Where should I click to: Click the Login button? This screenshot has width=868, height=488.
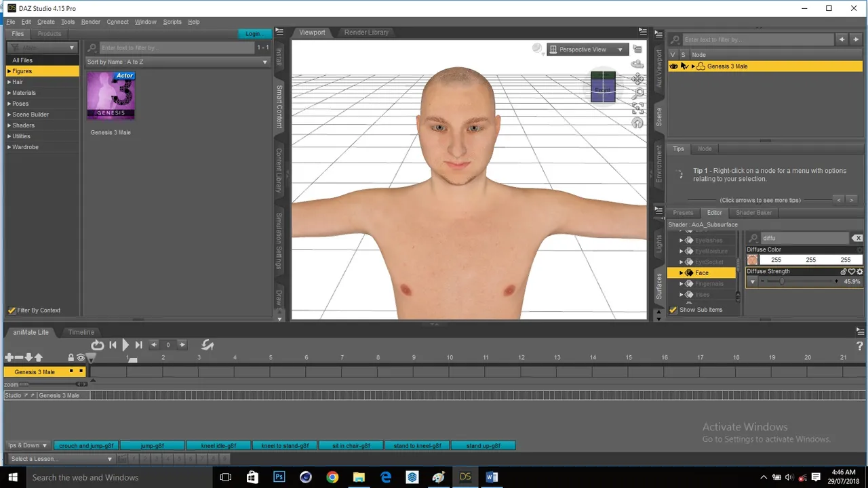point(254,33)
